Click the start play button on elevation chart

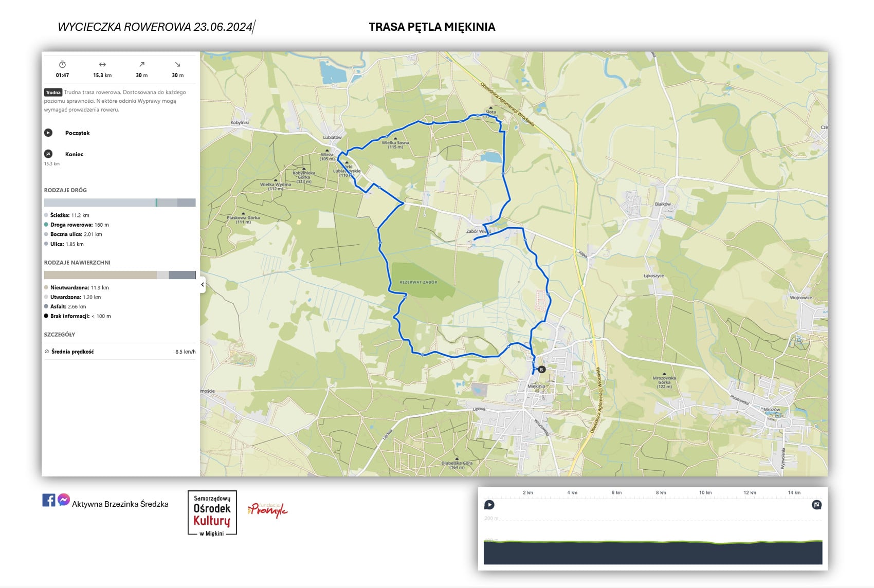click(489, 505)
